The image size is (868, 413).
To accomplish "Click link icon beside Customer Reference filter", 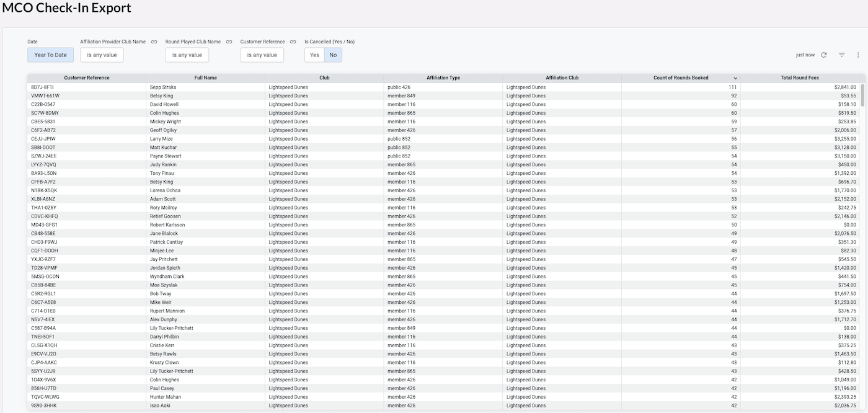I will pyautogui.click(x=293, y=42).
